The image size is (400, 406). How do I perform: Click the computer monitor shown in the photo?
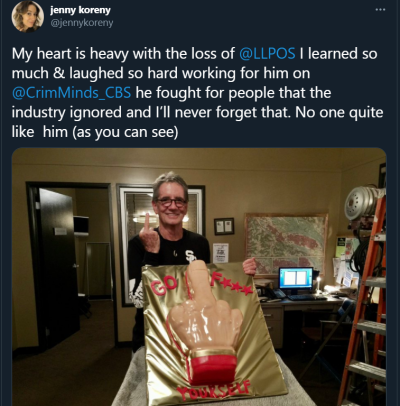(296, 279)
